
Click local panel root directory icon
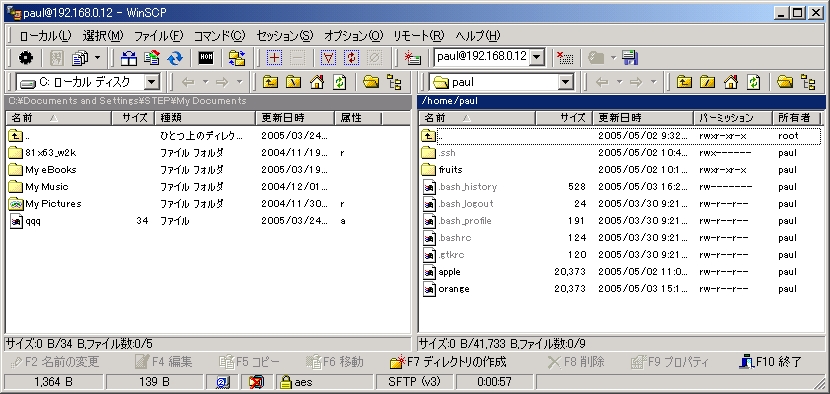click(293, 82)
